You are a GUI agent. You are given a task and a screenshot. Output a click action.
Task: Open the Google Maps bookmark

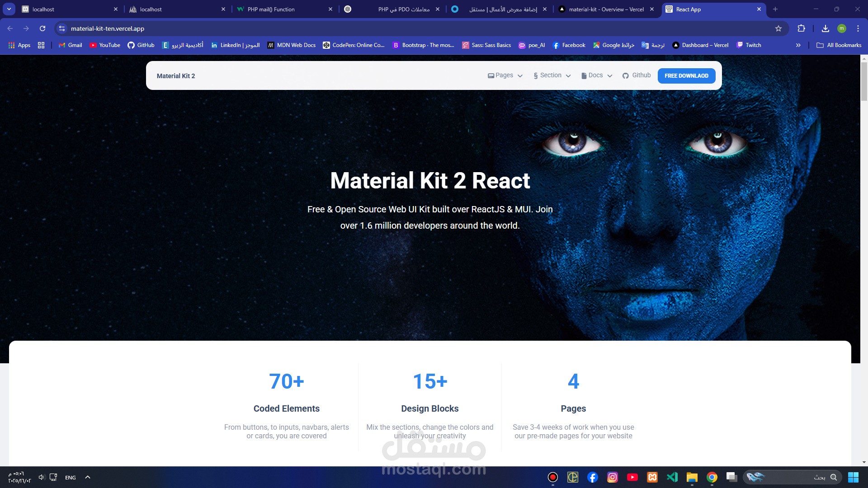coord(613,45)
